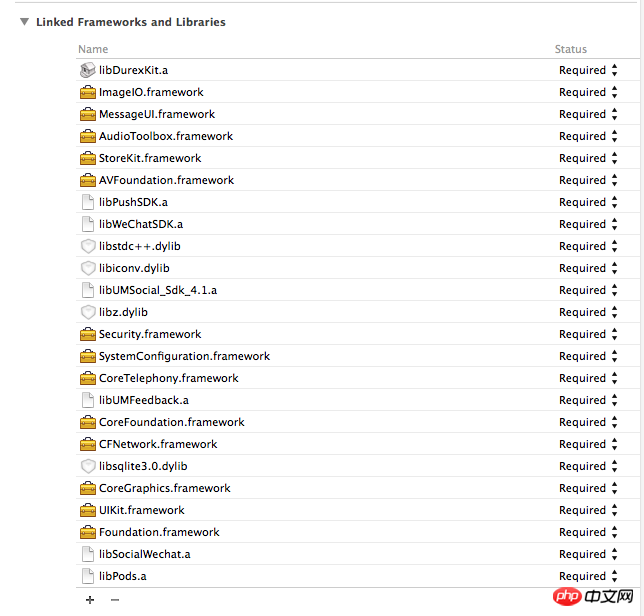Select the libiconv.dylib row text
Viewport: 644px width, 616px height.
[x=134, y=268]
